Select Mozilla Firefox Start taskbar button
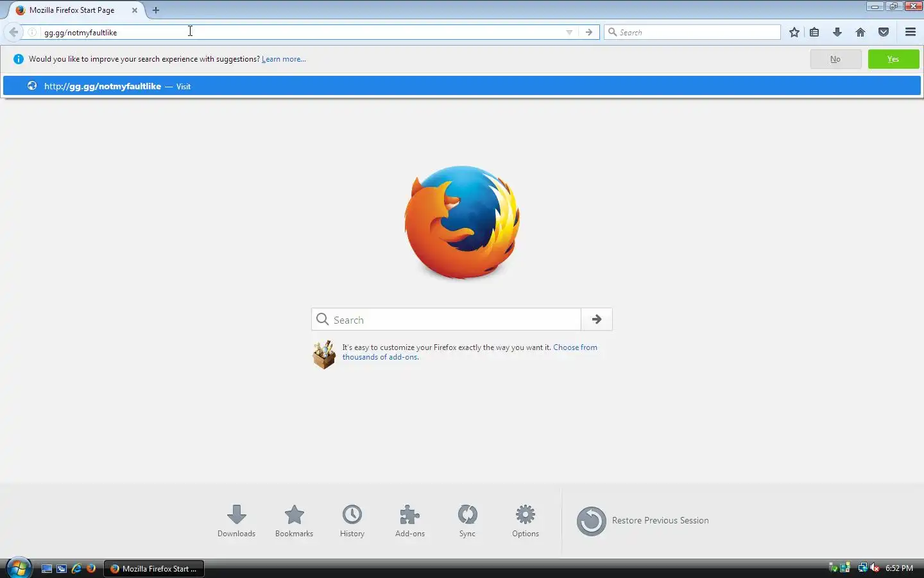Viewport: 924px width, 578px height. point(154,568)
